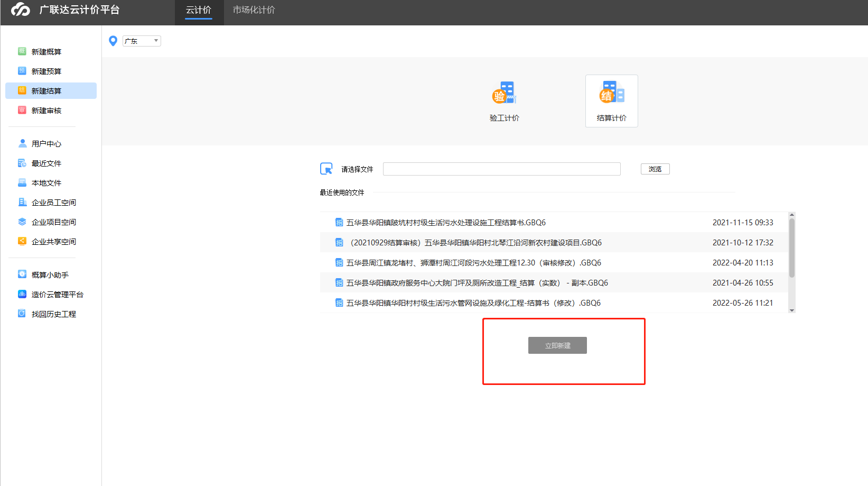
Task: Open the 广东 region dropdown
Action: point(142,41)
